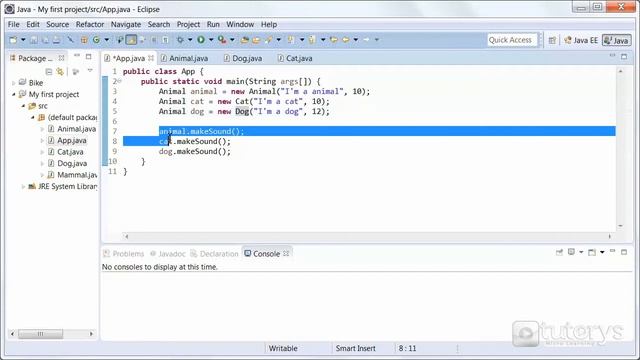Open the New Java Class dropdown arrow
The image size is (640, 360).
tap(107, 40)
